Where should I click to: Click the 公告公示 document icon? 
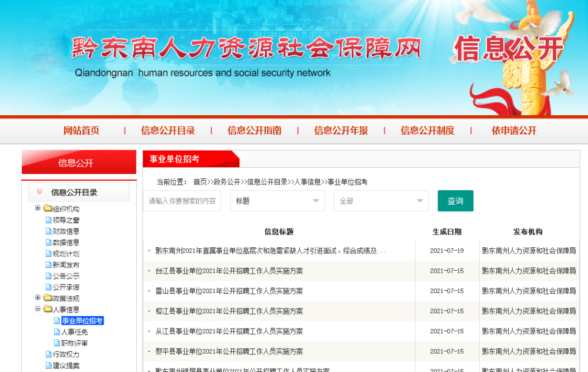(x=48, y=276)
